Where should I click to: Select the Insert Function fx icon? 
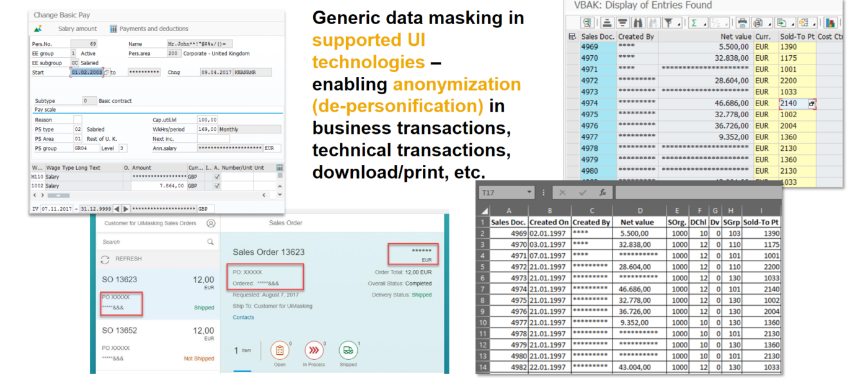click(x=603, y=193)
